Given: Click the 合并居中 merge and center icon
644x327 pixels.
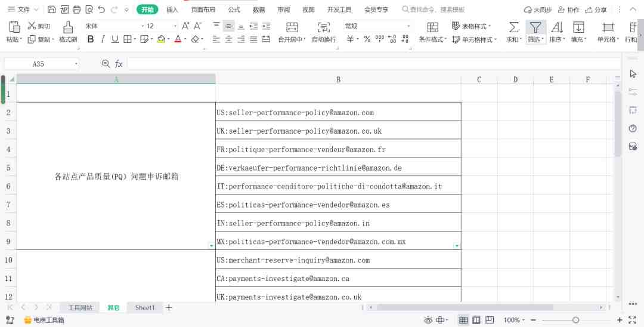Looking at the screenshot, I should (x=292, y=27).
